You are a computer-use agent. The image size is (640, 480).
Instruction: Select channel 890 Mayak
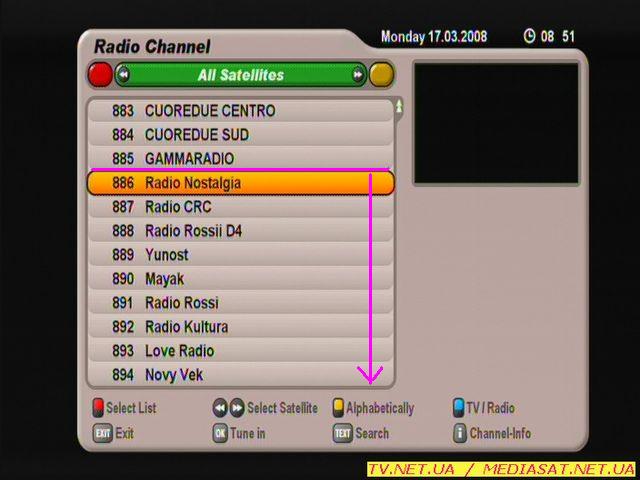point(240,279)
